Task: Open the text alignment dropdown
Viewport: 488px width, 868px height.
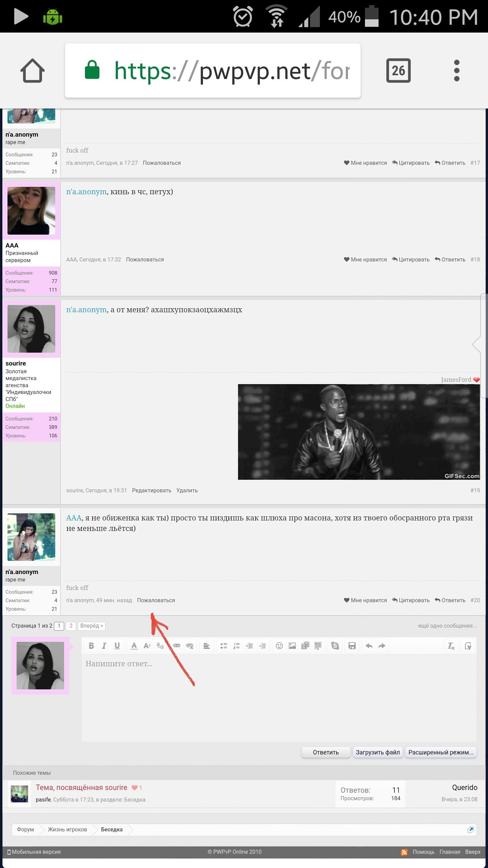Action: pos(206,646)
